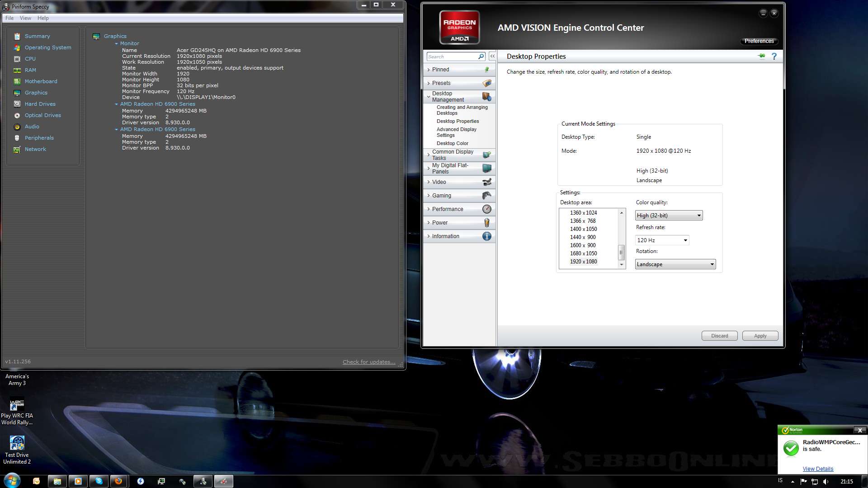Click the Apply button
This screenshot has width=868, height=488.
pos(759,336)
